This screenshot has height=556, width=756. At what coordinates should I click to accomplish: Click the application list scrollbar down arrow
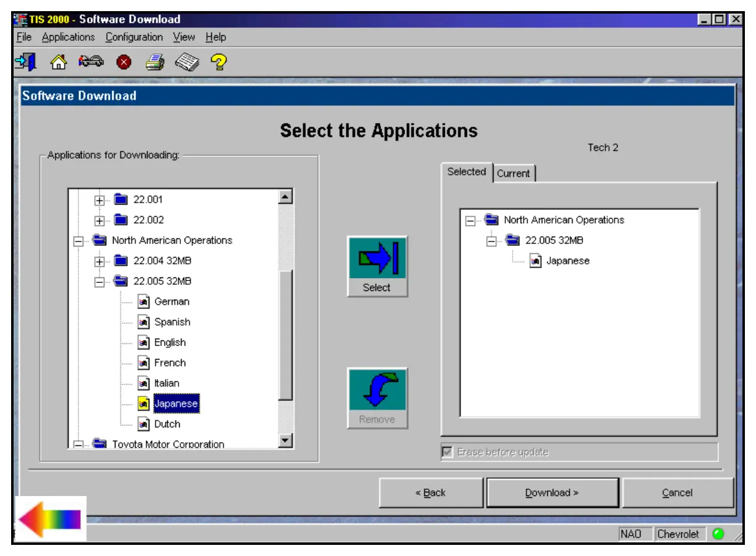[x=285, y=440]
